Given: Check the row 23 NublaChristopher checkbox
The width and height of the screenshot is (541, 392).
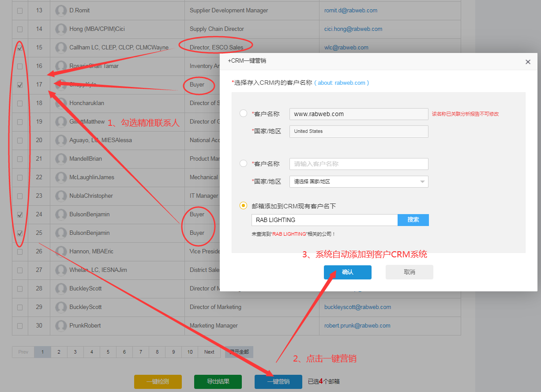Looking at the screenshot, I should [20, 196].
